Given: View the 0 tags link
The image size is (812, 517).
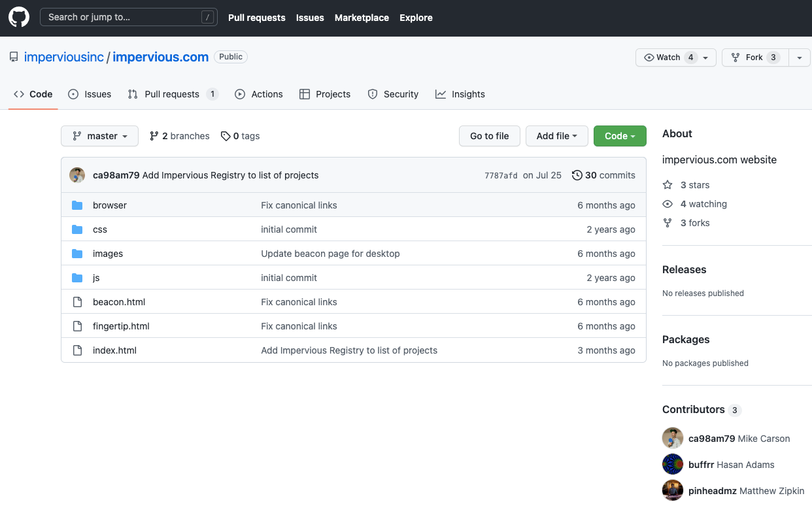Looking at the screenshot, I should pos(240,136).
